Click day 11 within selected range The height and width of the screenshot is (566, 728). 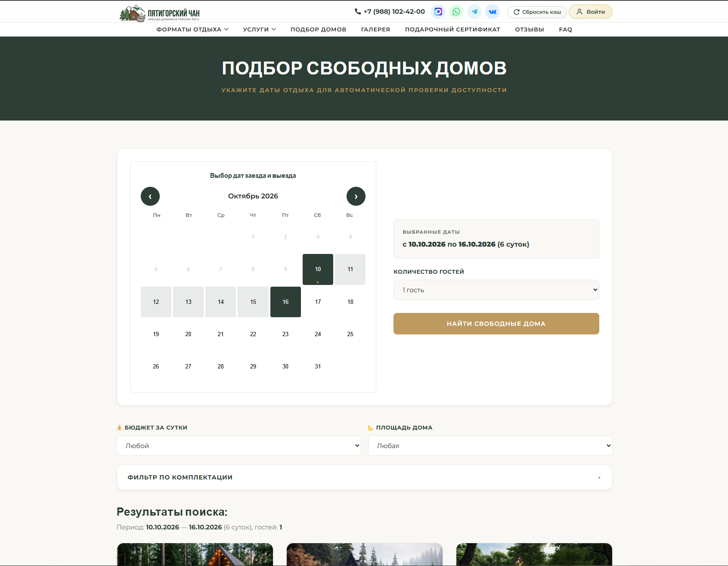click(350, 269)
